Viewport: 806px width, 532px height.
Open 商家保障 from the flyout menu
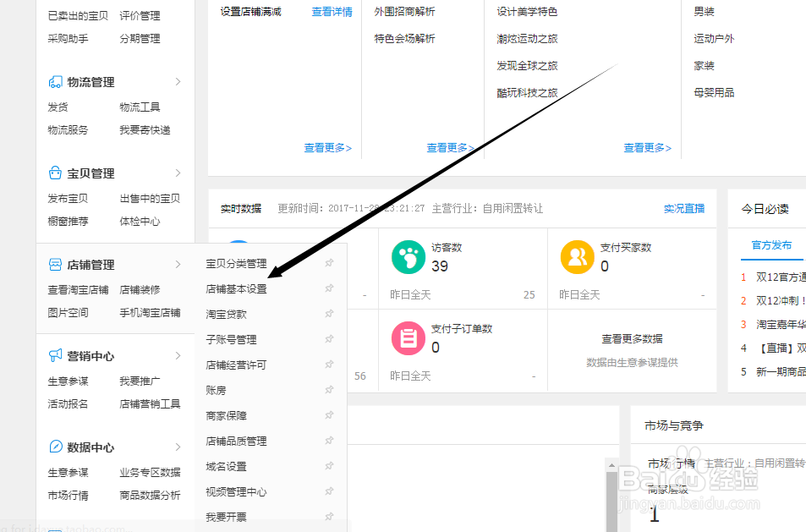(226, 416)
